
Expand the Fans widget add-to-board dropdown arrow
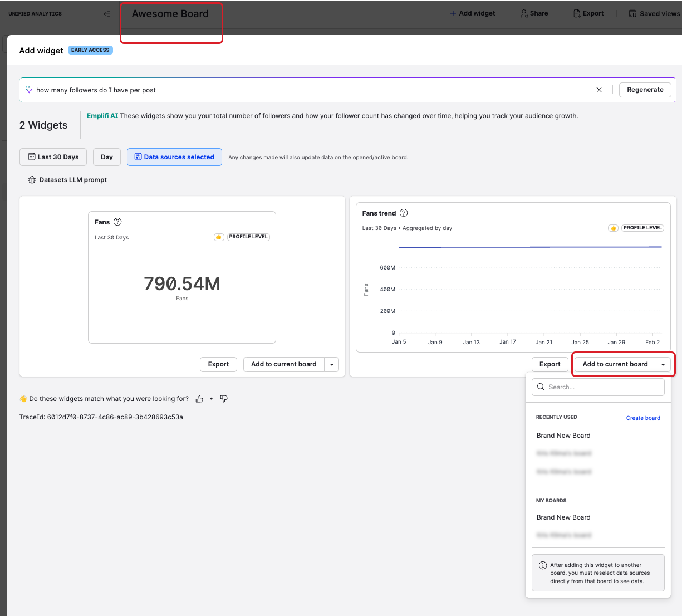point(332,365)
